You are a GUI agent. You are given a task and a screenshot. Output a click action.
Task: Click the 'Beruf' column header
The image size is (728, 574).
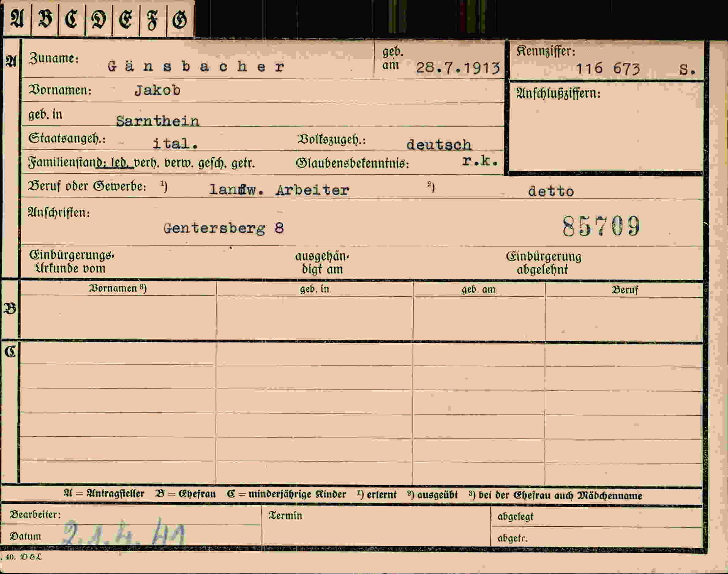click(x=625, y=290)
